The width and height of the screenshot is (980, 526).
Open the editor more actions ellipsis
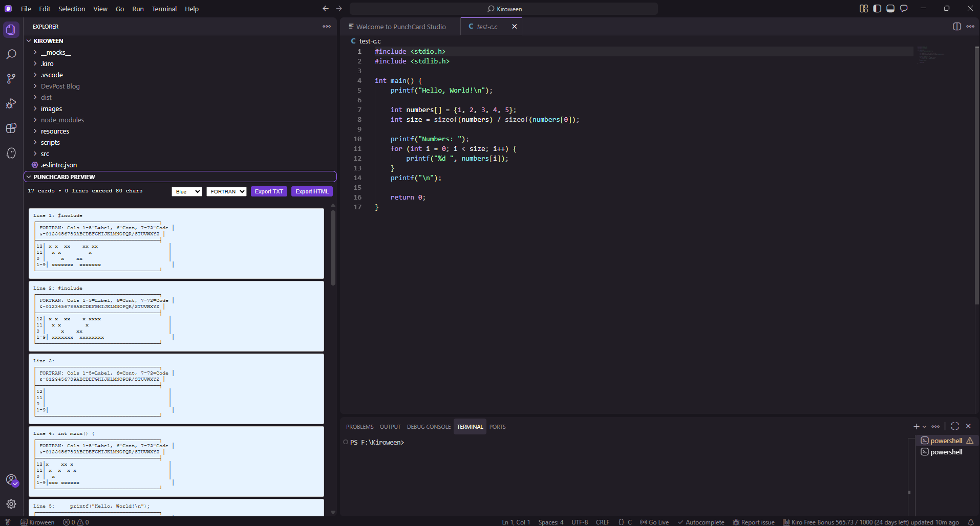(970, 27)
